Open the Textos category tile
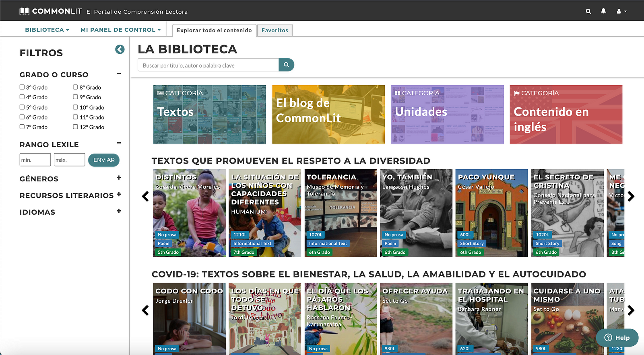 (210, 114)
